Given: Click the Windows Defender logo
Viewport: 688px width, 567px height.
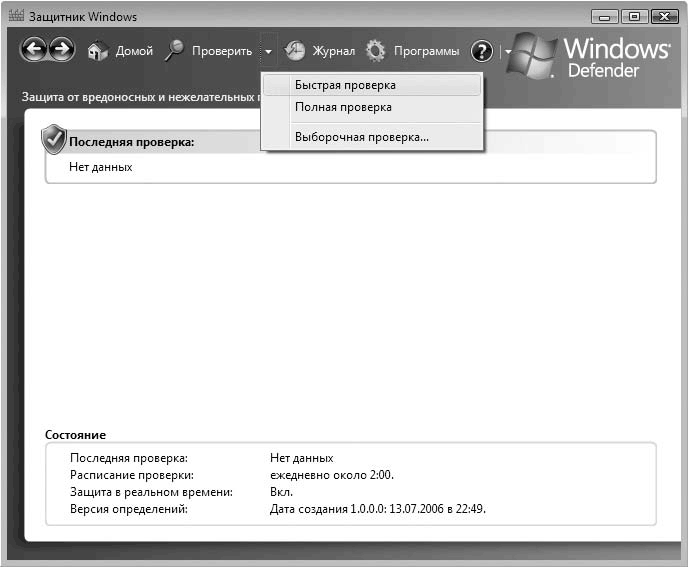Looking at the screenshot, I should (x=588, y=57).
